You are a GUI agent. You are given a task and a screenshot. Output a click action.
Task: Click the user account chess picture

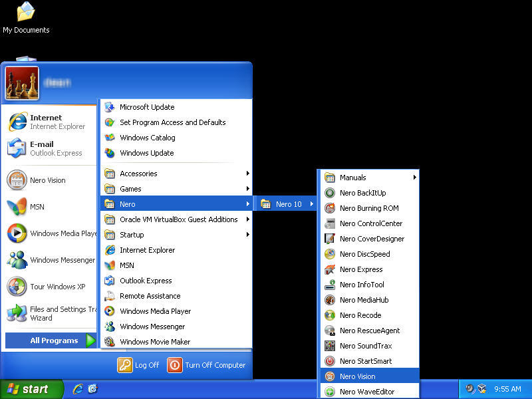point(22,82)
